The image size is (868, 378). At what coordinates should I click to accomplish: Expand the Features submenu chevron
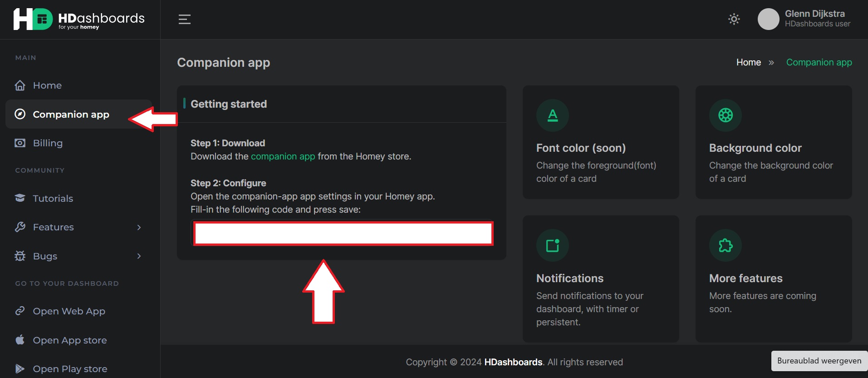click(x=139, y=227)
